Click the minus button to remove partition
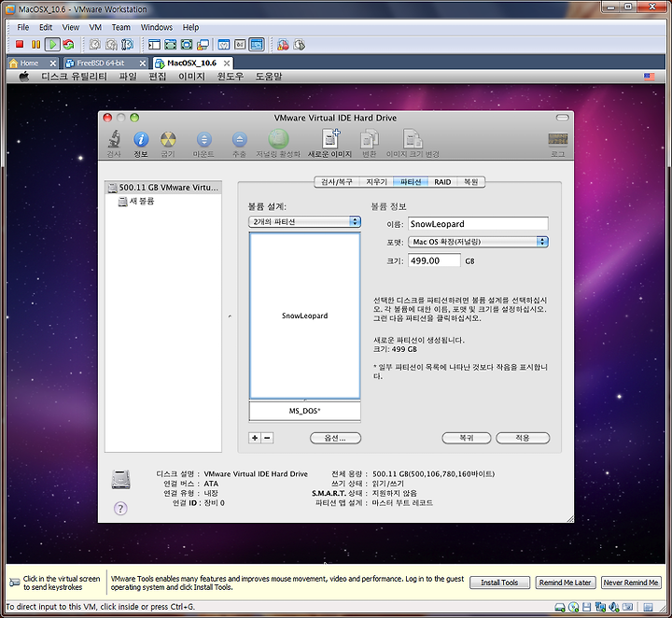 (267, 438)
